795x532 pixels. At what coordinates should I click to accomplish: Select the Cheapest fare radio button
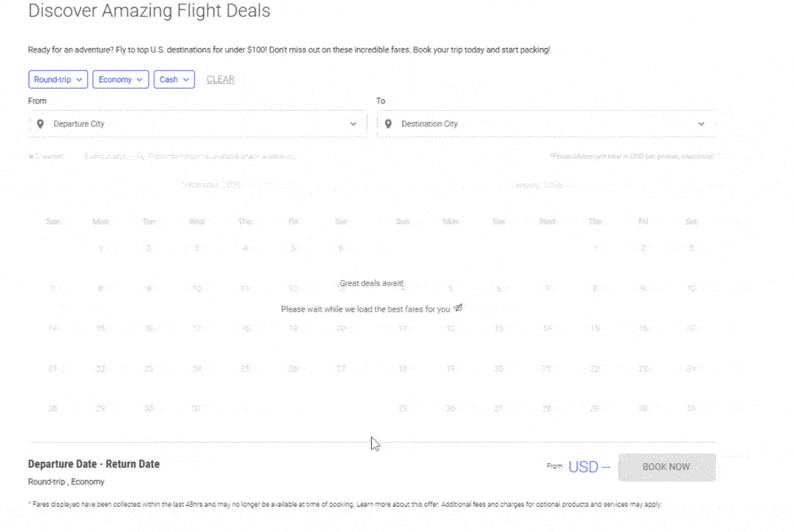pos(30,156)
